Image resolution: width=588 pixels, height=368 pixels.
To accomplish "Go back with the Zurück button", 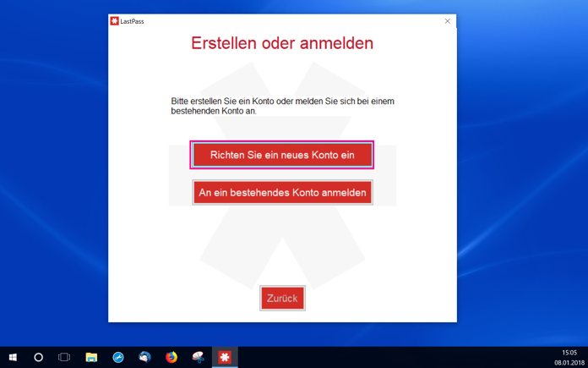I will tap(282, 298).
